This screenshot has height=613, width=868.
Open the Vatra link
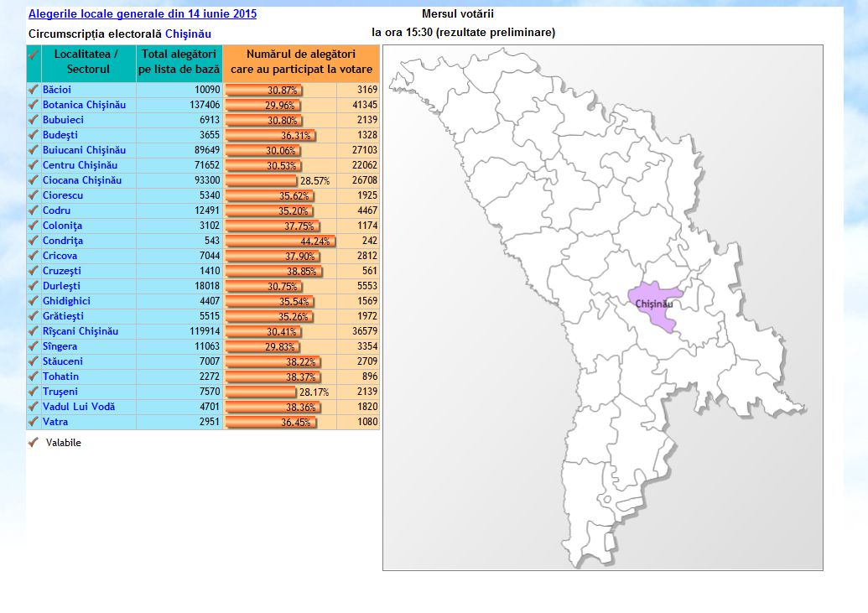point(55,422)
